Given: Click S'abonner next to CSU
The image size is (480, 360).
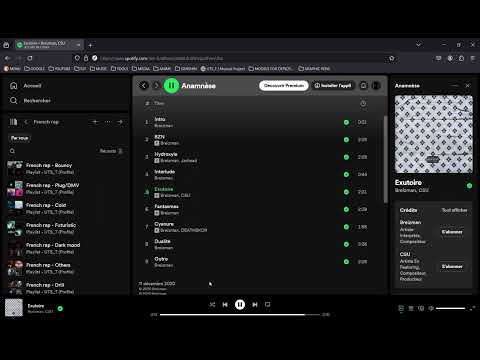Looking at the screenshot, I should pyautogui.click(x=452, y=266).
